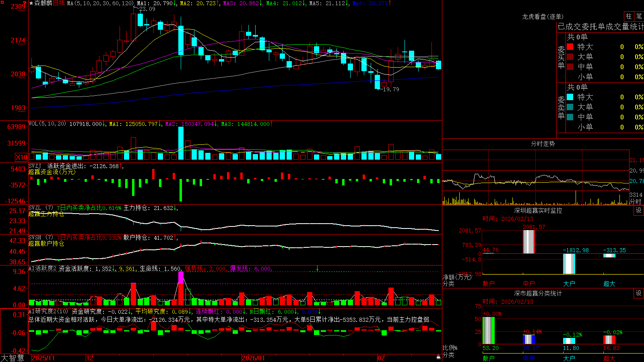The width and height of the screenshot is (644, 362).
Task: Click the 超大 16.83 bar in category statistics
Action: [609, 340]
